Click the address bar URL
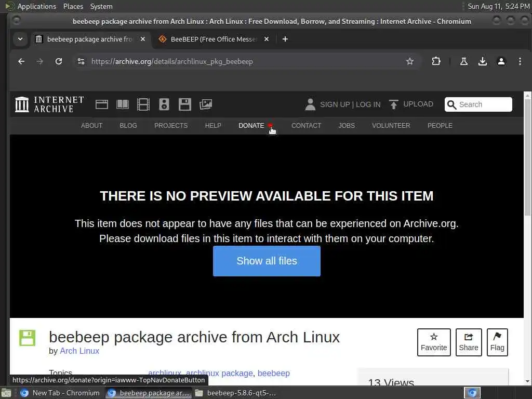 (172, 61)
